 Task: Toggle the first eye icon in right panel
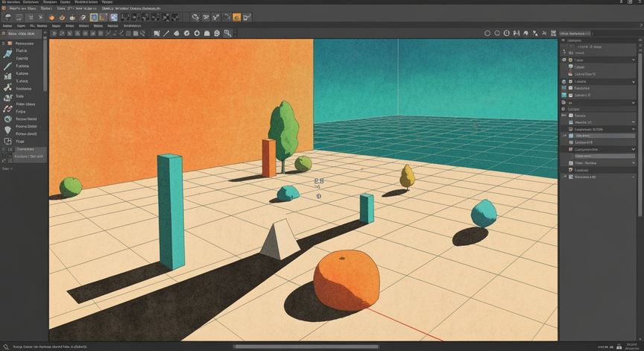[564, 60]
